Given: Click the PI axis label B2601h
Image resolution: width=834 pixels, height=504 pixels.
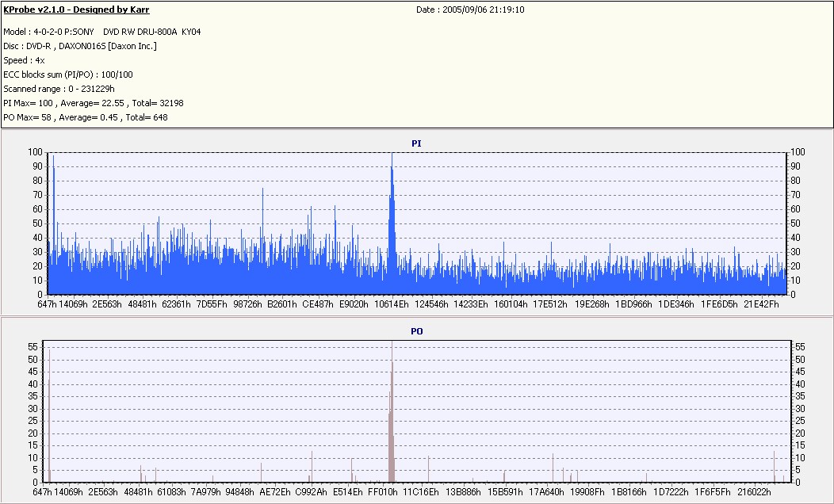Looking at the screenshot, I should pos(282,304).
